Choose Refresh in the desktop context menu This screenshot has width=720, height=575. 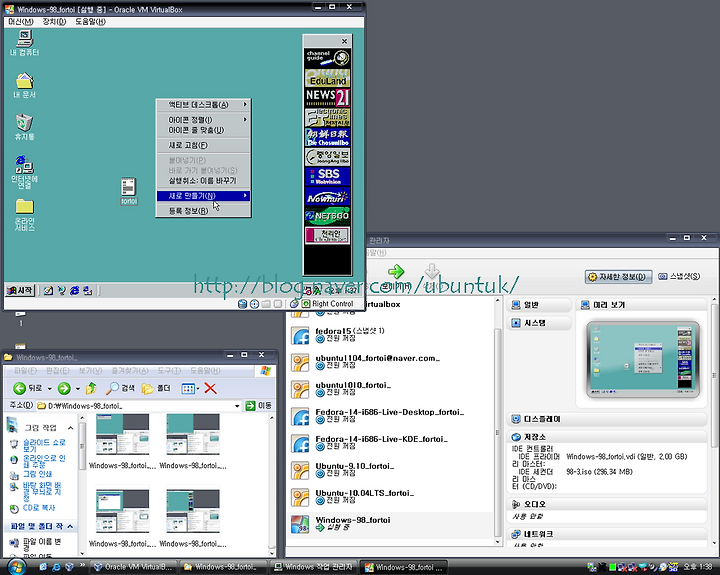[x=203, y=145]
